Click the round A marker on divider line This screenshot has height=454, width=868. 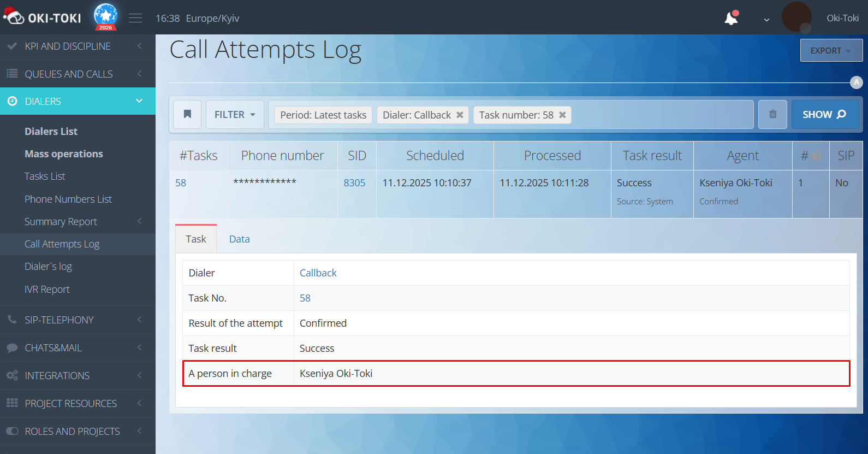pyautogui.click(x=856, y=82)
